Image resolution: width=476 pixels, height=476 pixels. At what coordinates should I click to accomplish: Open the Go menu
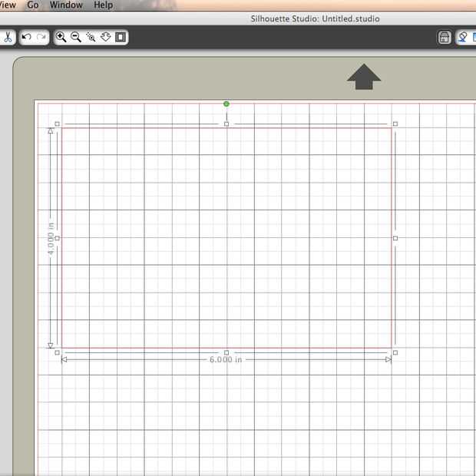click(x=33, y=5)
